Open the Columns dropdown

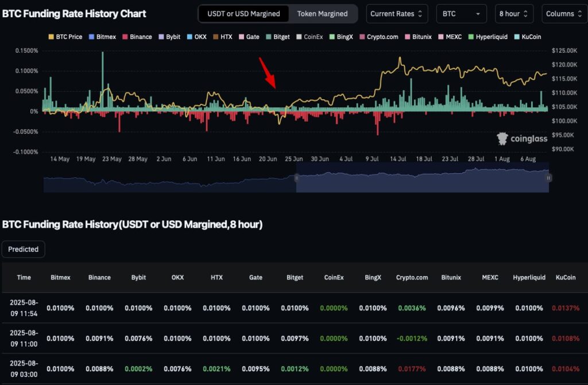pyautogui.click(x=564, y=14)
